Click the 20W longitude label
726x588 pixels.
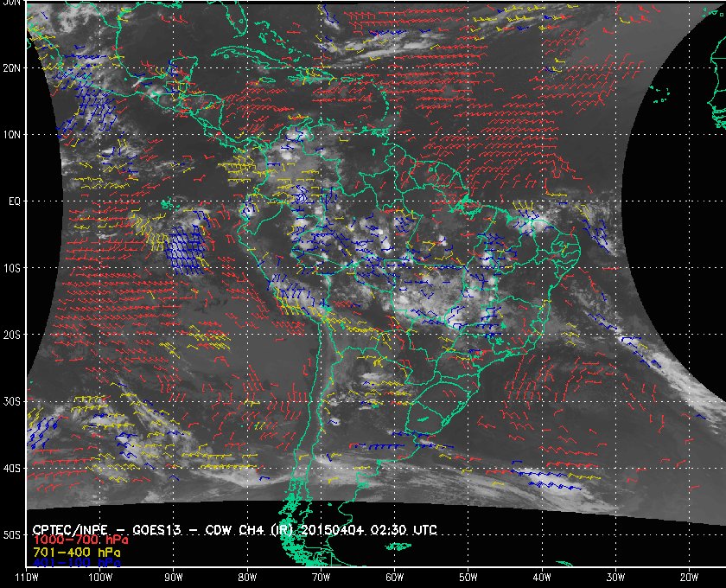pyautogui.click(x=687, y=577)
